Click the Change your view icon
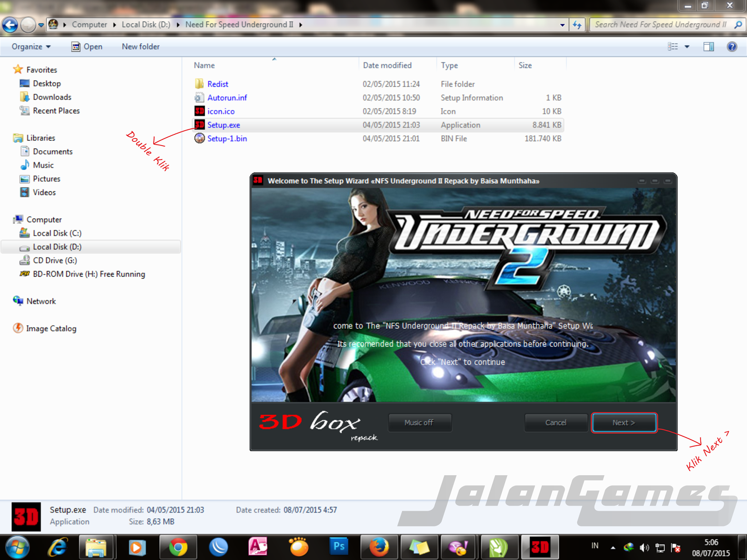 (673, 47)
